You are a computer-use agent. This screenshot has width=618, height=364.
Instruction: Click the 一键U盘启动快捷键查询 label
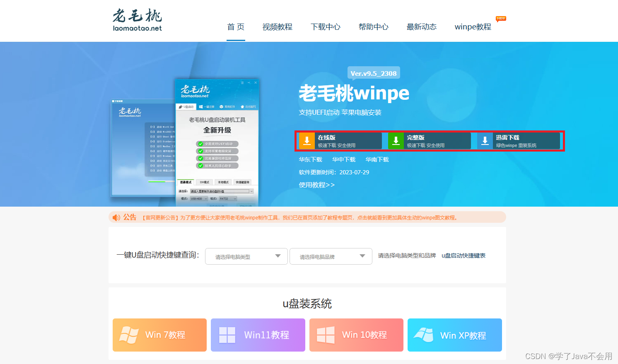click(158, 255)
